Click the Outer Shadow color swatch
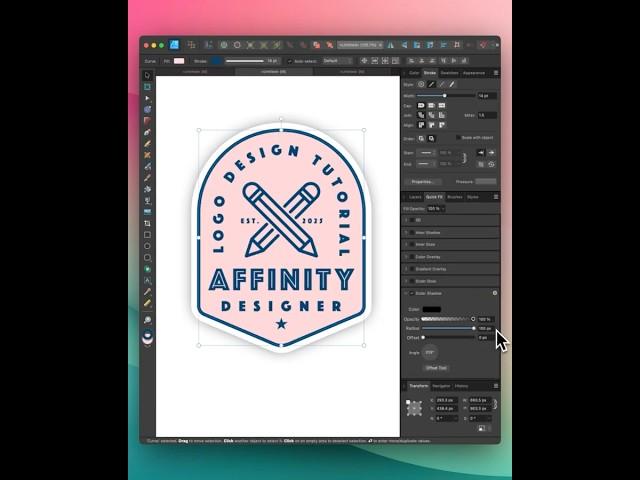Viewport: 640px width, 480px height. 432,309
